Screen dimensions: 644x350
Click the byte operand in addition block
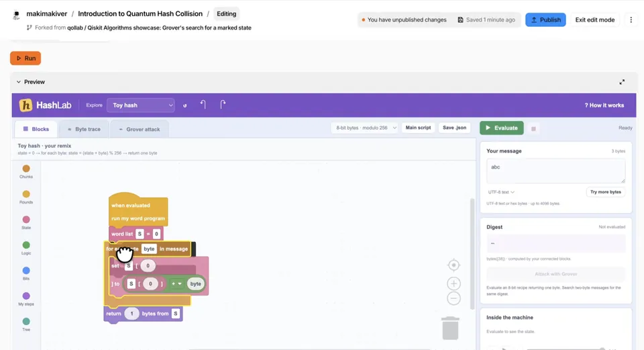195,283
